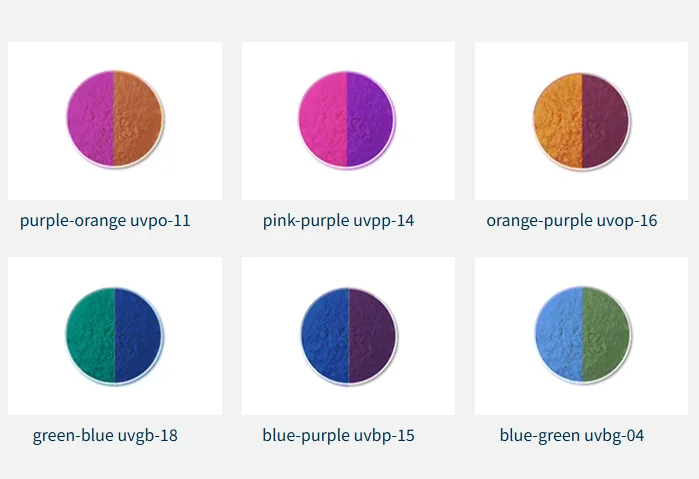Pick the violet half of uvpp-14 swatch

371,120
